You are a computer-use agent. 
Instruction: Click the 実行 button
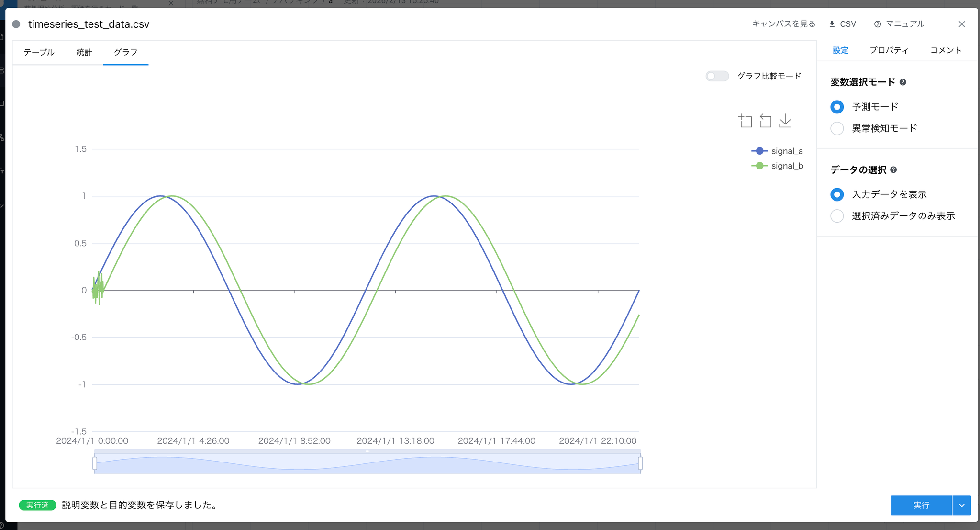(x=921, y=505)
